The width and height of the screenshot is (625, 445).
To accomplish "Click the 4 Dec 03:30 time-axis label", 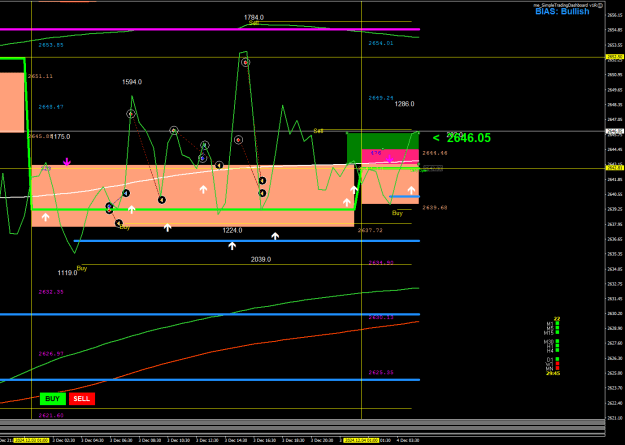I will coord(409,441).
